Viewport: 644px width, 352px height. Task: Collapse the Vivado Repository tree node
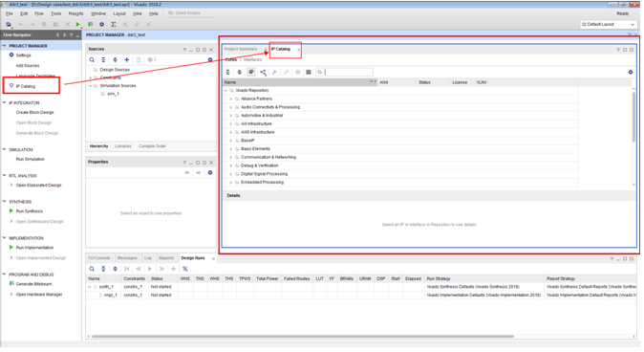(225, 91)
